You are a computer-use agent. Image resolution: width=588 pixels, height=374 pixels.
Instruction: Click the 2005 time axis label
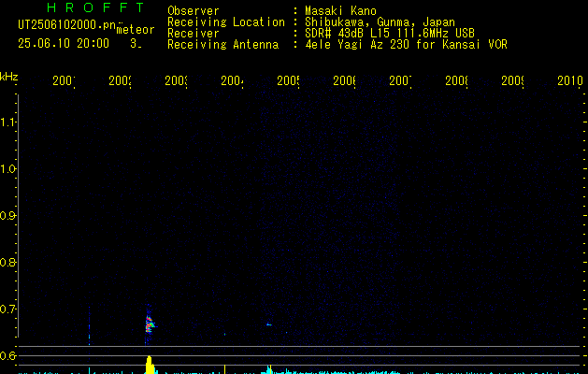[x=288, y=80]
